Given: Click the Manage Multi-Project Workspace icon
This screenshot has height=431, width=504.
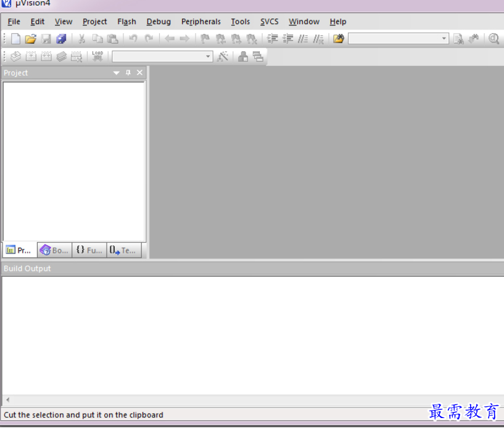Looking at the screenshot, I should point(258,57).
